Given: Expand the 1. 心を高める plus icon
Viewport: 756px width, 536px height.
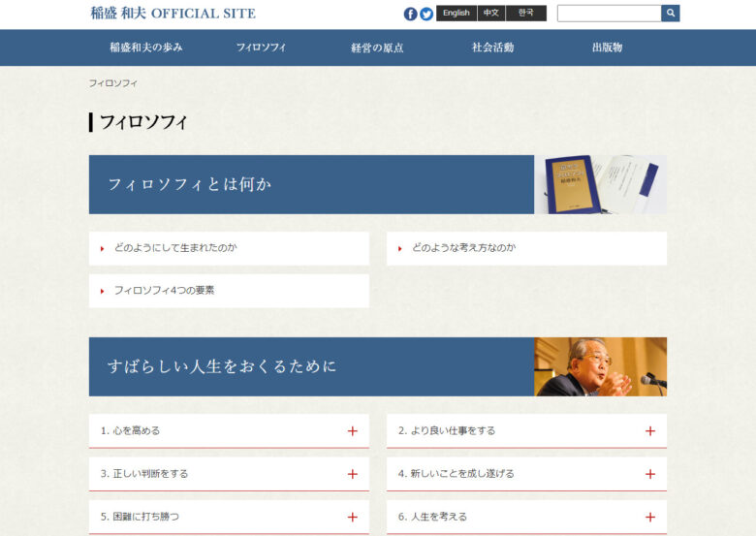Looking at the screenshot, I should coord(353,431).
